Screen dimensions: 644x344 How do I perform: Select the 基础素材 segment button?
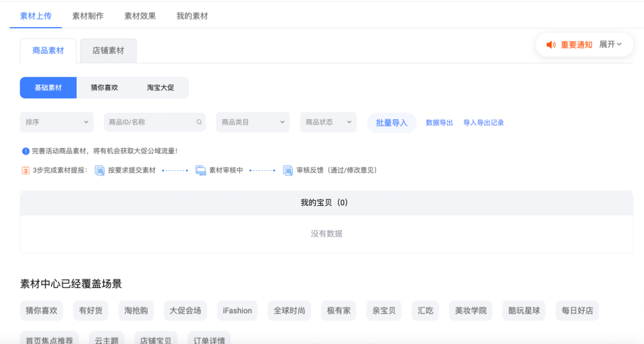coord(48,88)
